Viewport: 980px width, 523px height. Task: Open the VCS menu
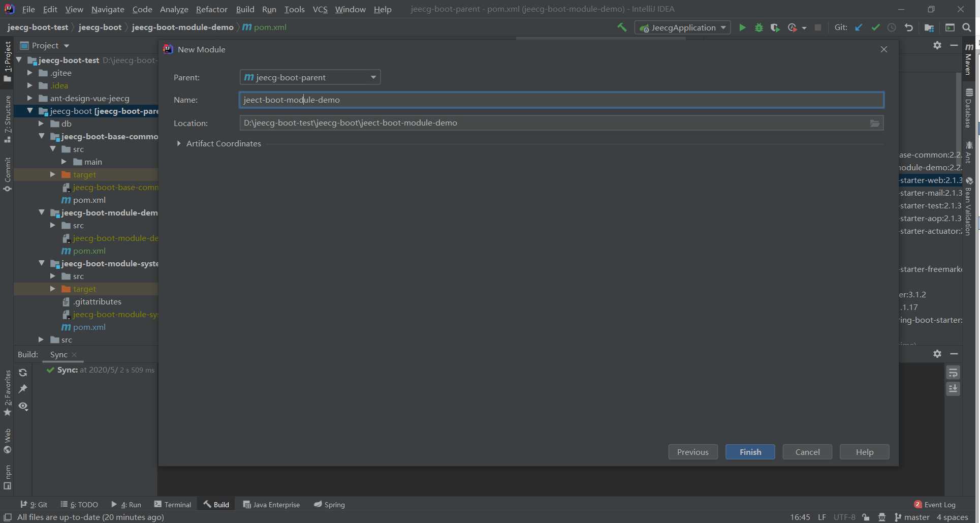(320, 9)
